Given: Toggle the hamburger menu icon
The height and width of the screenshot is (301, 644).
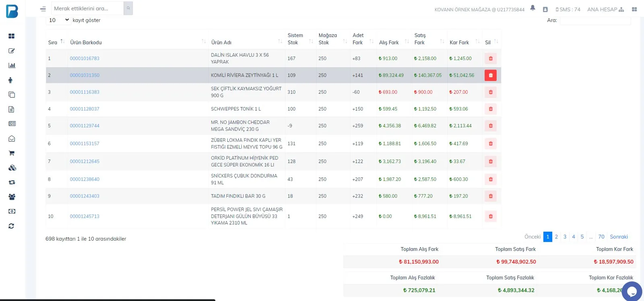Looking at the screenshot, I should click(x=43, y=9).
